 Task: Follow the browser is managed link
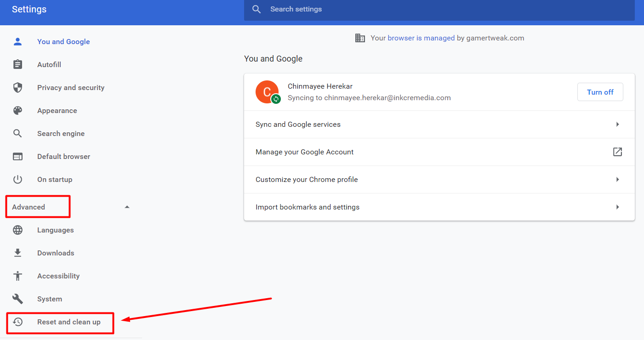pyautogui.click(x=421, y=38)
